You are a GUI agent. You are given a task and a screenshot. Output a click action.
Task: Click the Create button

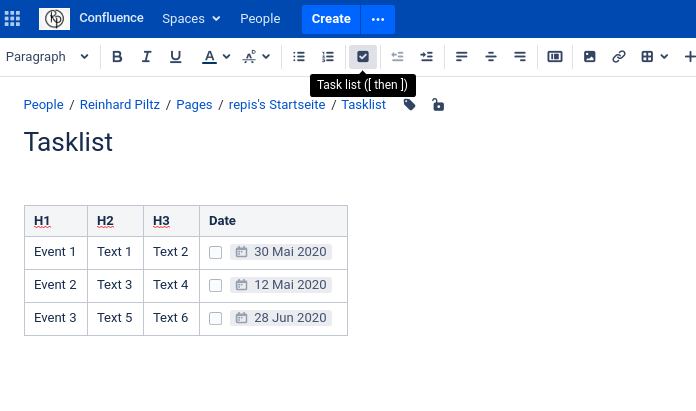(x=331, y=19)
